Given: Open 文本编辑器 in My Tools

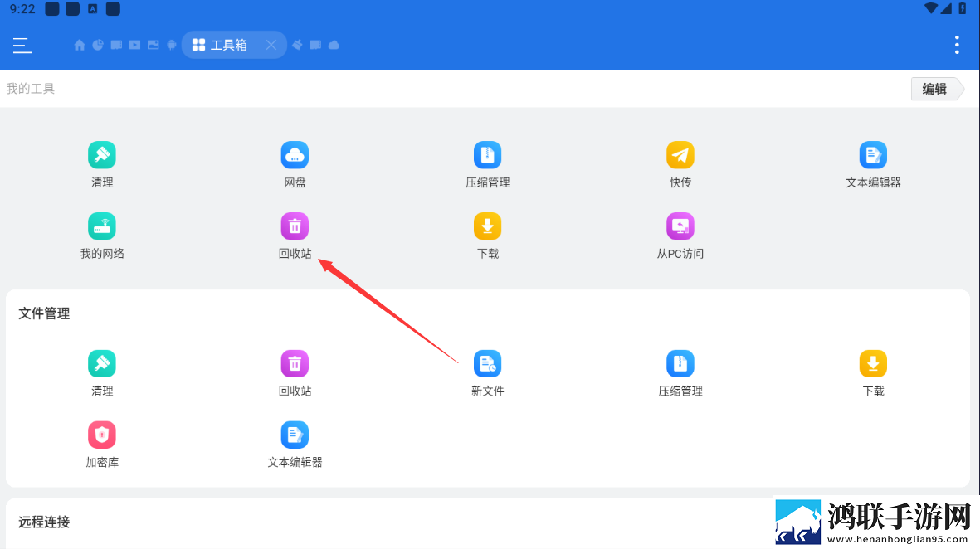Looking at the screenshot, I should tap(873, 165).
